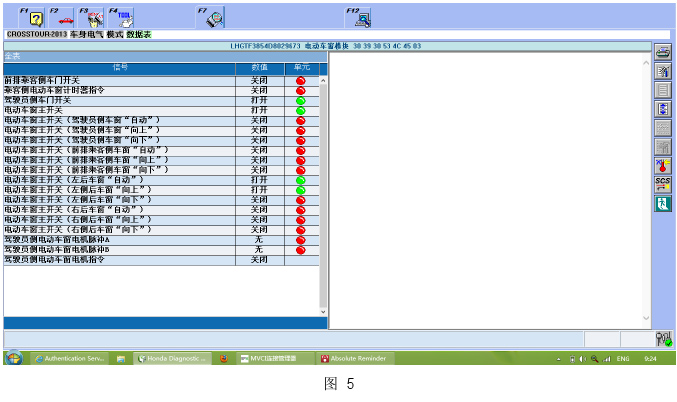Click the greyed grid icon above the thermometer

[663, 147]
